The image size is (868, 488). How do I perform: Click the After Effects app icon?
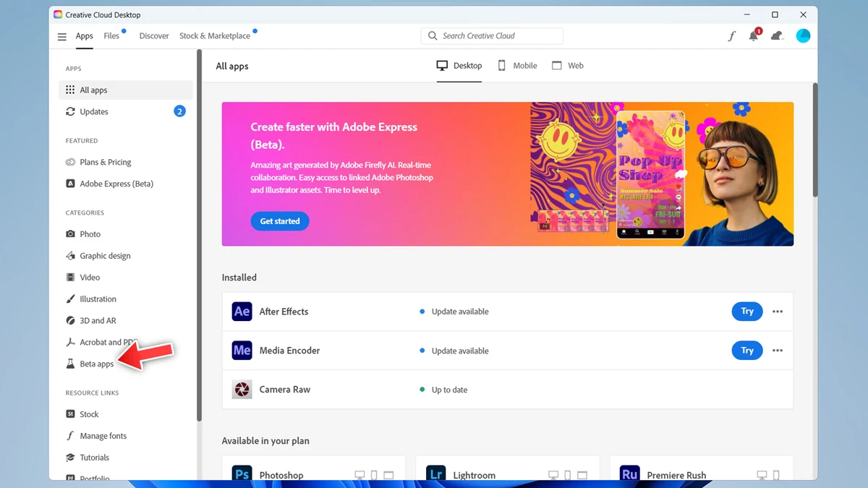(242, 312)
